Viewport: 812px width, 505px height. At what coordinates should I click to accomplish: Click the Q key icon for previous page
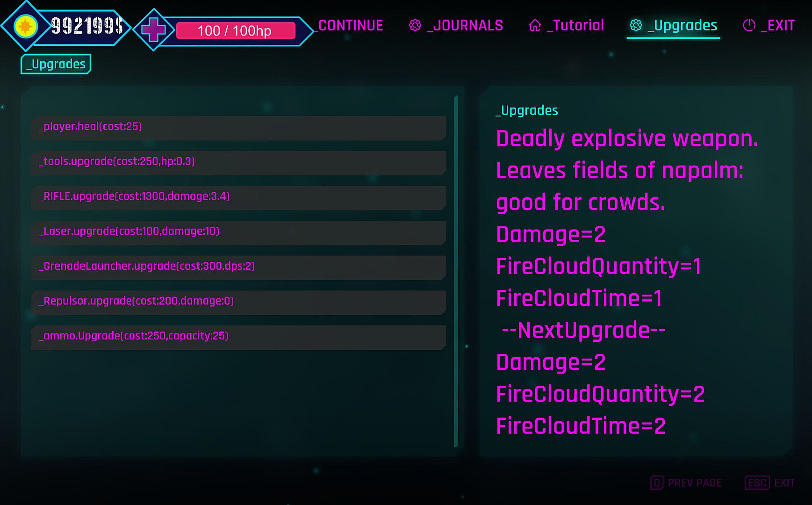click(x=657, y=483)
